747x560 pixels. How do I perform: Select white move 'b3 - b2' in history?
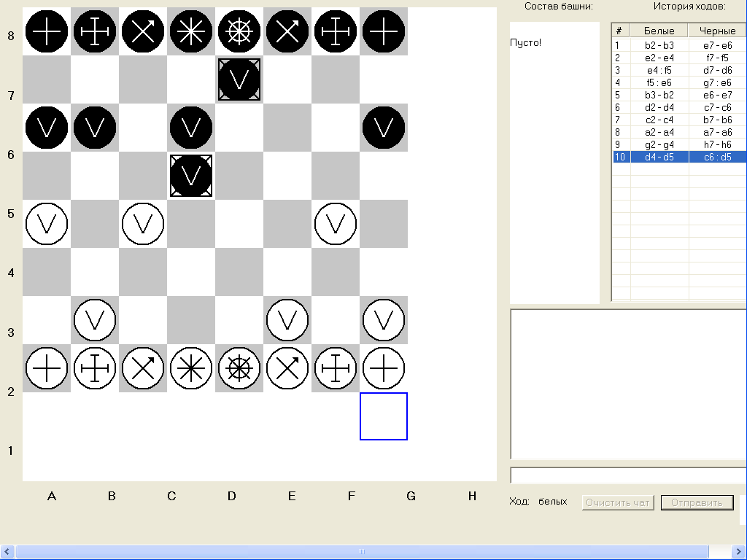click(x=659, y=95)
